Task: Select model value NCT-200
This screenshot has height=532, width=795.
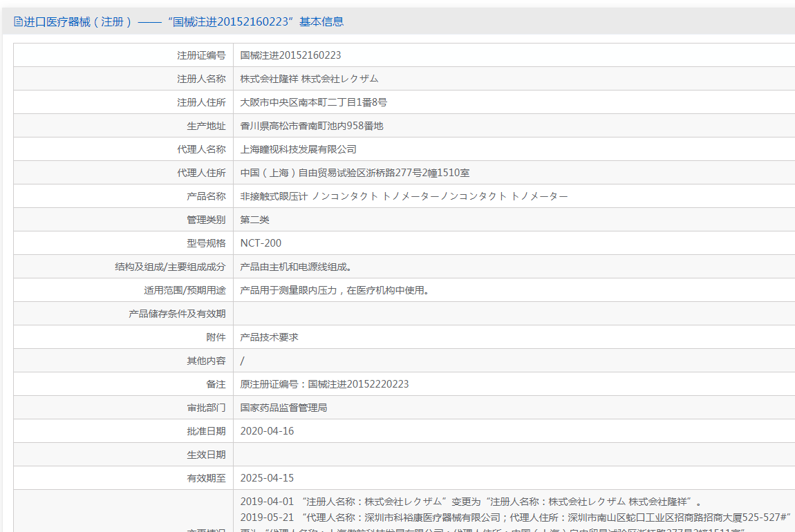Action: tap(261, 243)
